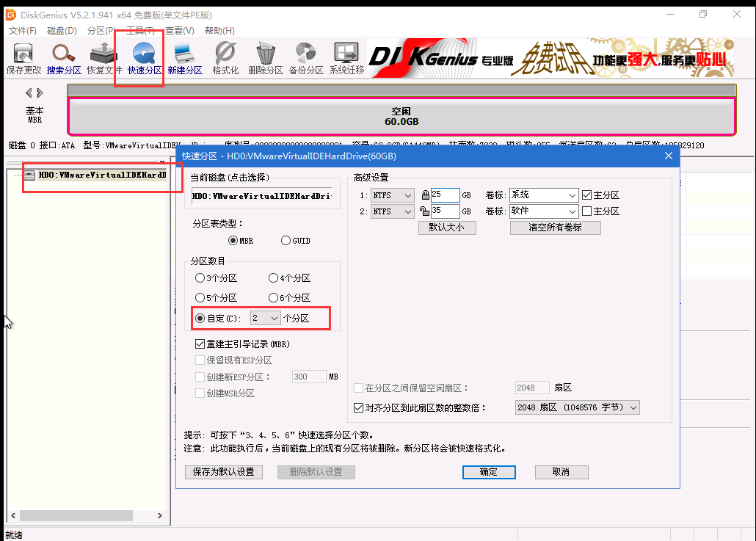Close the Quick Partition dialog
The height and width of the screenshot is (541, 756).
click(x=668, y=156)
